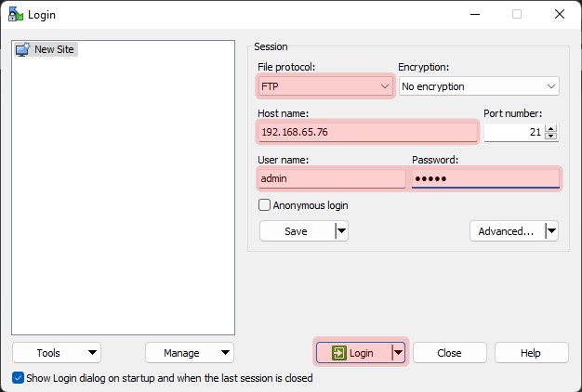Focus the User name field
Viewport: 582px width, 392px height.
pyautogui.click(x=332, y=178)
